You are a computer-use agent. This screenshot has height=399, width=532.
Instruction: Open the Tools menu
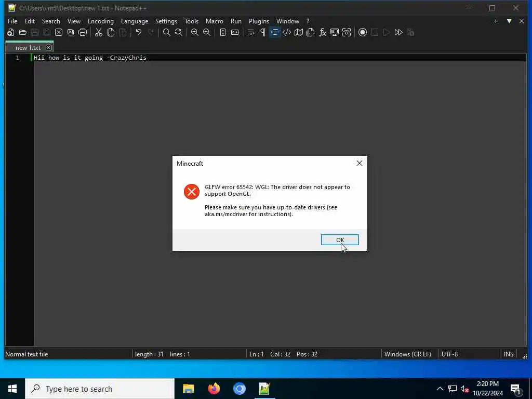(191, 21)
